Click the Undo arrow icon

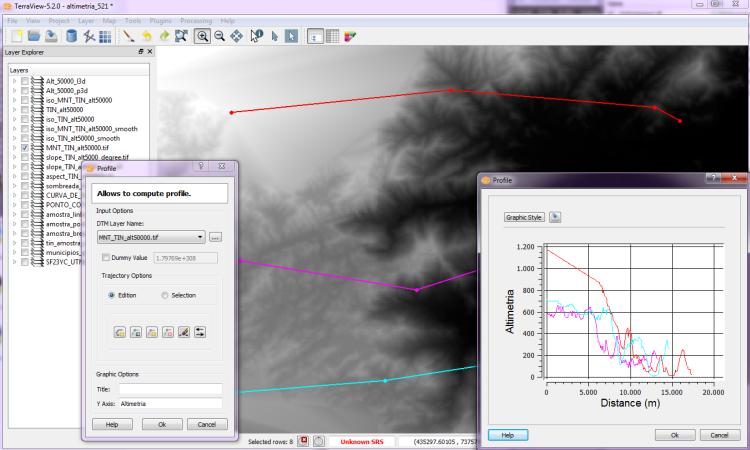[x=147, y=36]
